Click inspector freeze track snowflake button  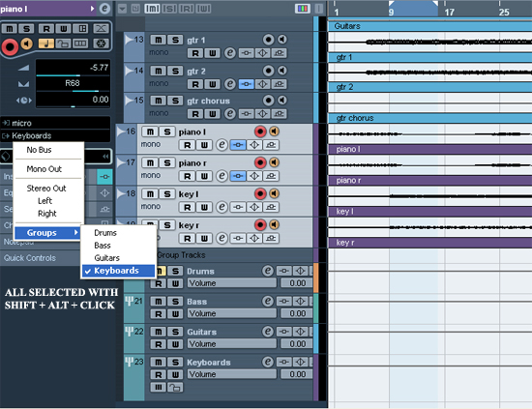tap(101, 44)
